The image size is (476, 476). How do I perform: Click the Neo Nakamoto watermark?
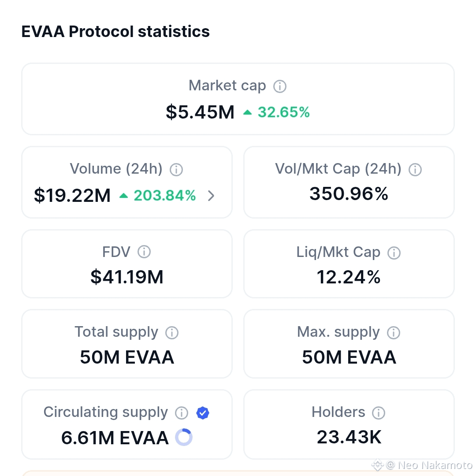(422, 465)
